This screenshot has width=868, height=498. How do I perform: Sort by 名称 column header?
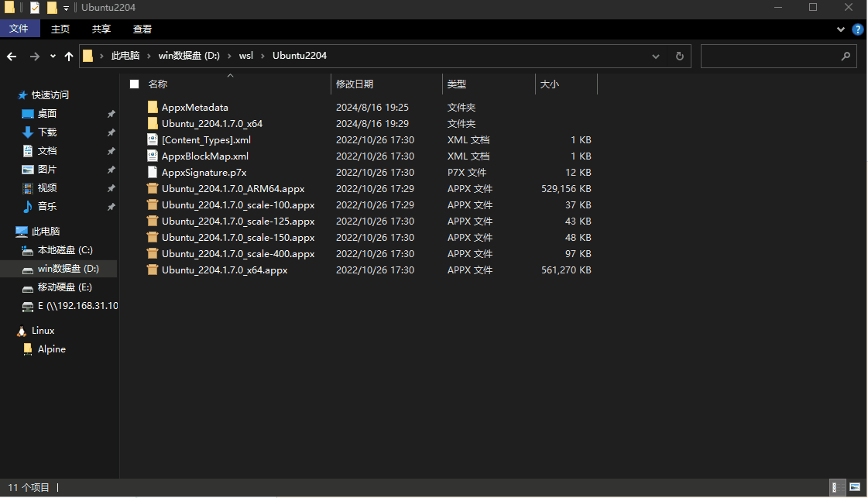pyautogui.click(x=158, y=84)
